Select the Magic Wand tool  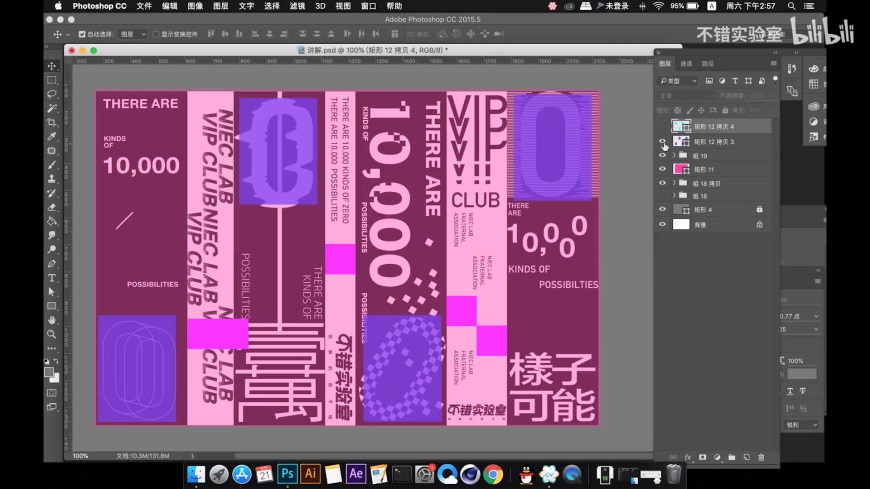pyautogui.click(x=52, y=108)
